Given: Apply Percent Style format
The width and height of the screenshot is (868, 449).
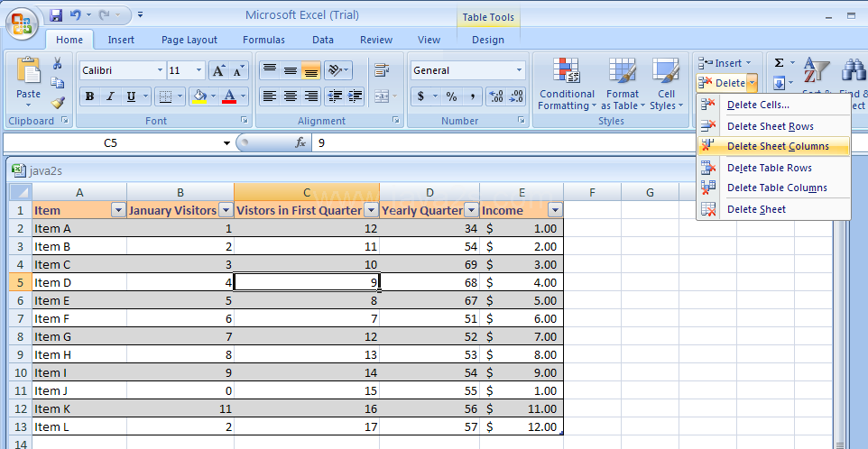Looking at the screenshot, I should pos(452,96).
